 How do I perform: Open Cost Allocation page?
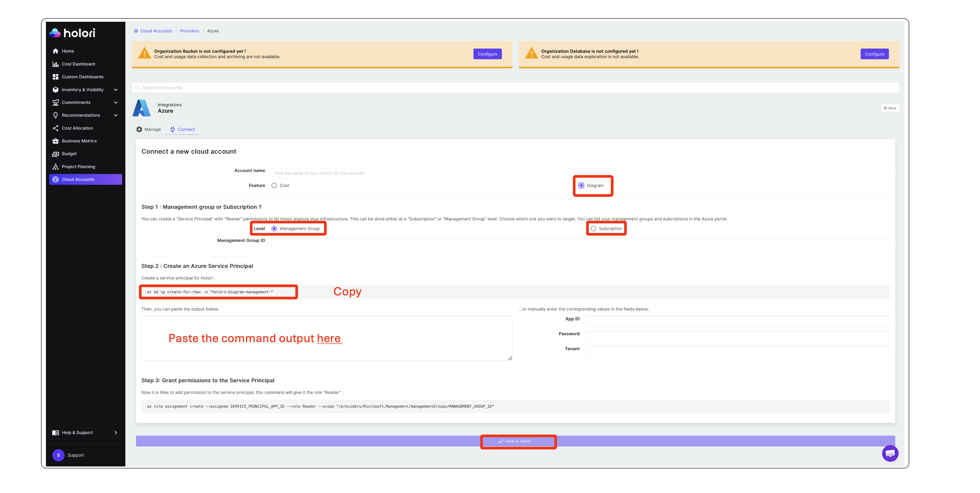click(86, 128)
